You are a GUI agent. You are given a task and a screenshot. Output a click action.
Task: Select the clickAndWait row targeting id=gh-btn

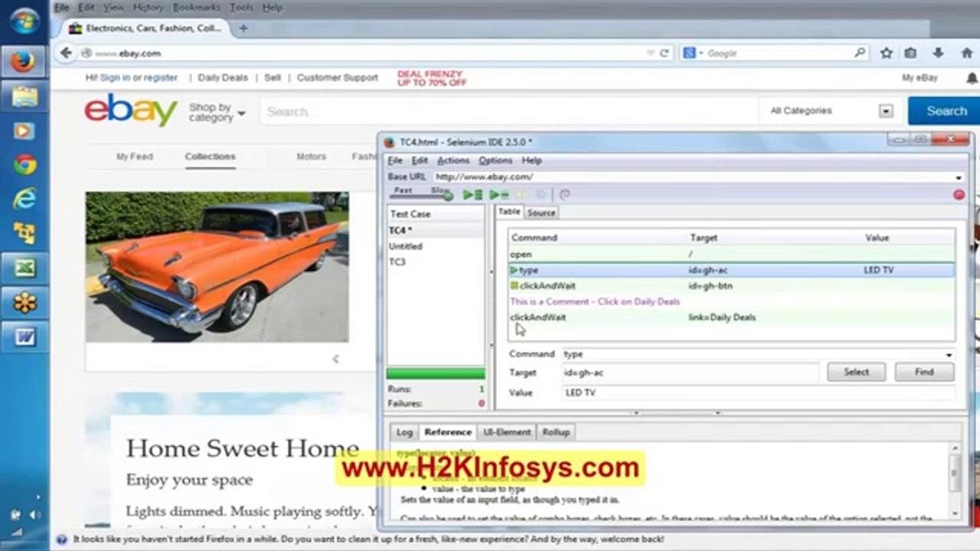[x=731, y=286]
